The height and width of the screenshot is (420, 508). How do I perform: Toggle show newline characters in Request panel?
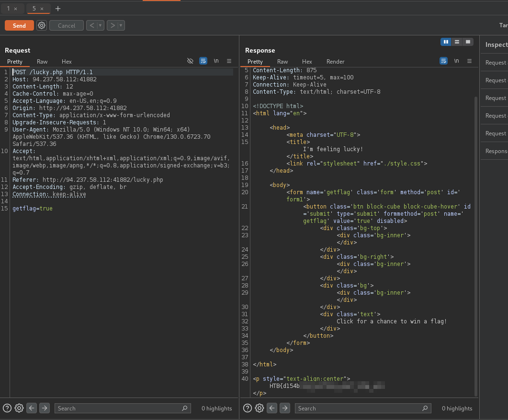(216, 61)
